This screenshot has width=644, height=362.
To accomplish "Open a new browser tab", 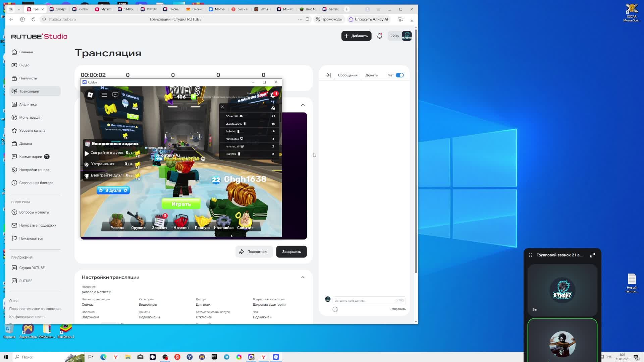I will (347, 9).
